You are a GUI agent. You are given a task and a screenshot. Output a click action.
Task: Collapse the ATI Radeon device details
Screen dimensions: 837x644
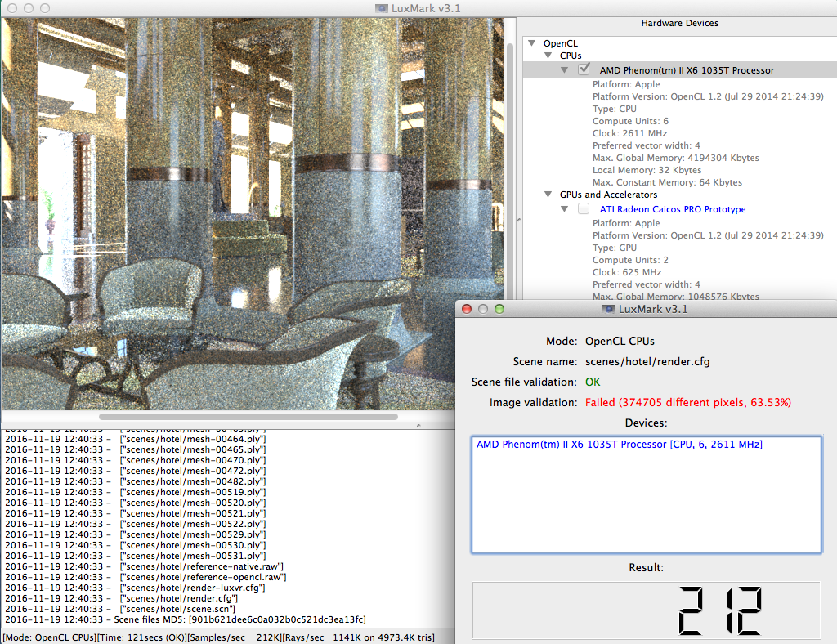[565, 209]
